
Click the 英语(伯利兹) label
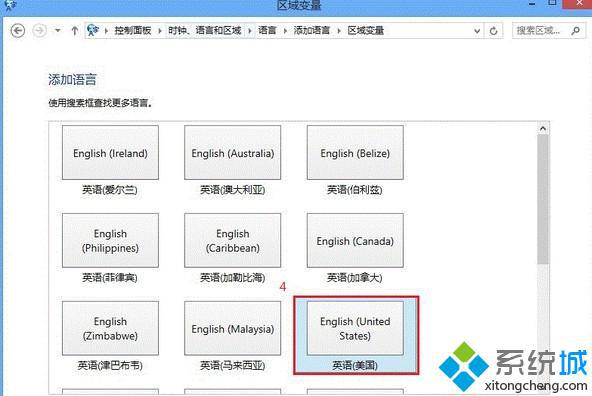355,190
